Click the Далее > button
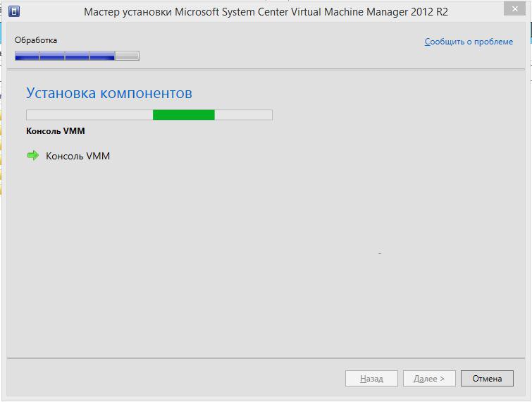 [429, 378]
